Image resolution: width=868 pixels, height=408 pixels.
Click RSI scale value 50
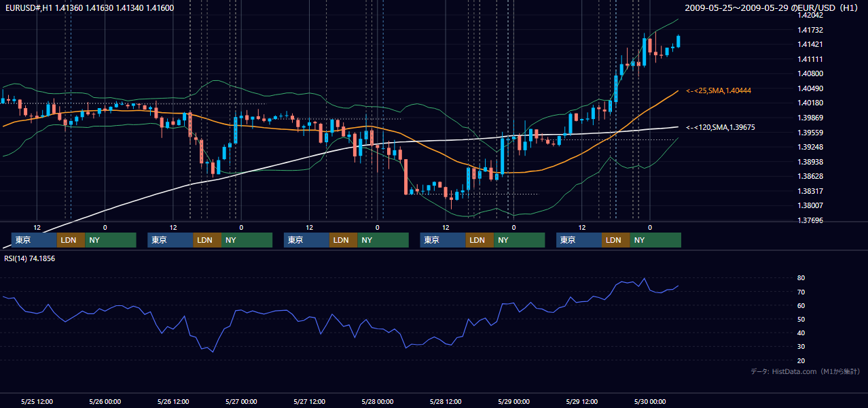coord(801,319)
